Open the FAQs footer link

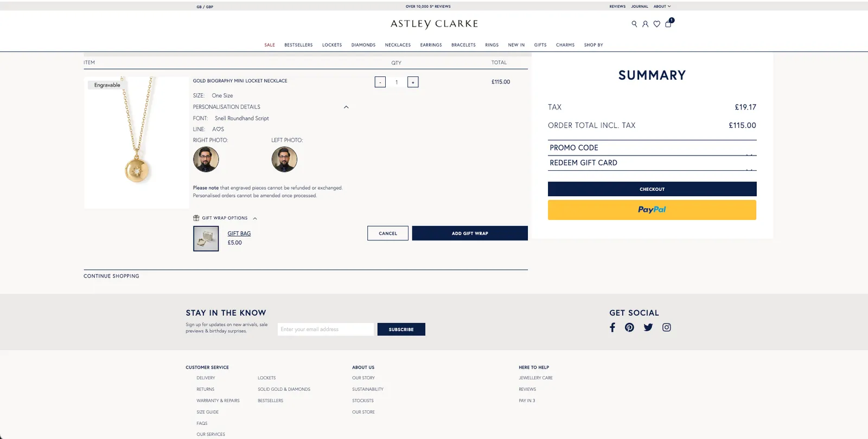(202, 423)
